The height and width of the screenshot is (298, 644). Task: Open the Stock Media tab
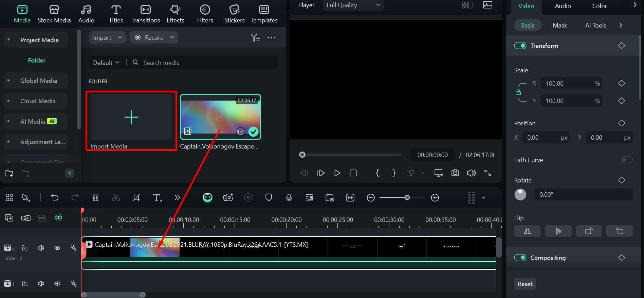click(x=54, y=14)
